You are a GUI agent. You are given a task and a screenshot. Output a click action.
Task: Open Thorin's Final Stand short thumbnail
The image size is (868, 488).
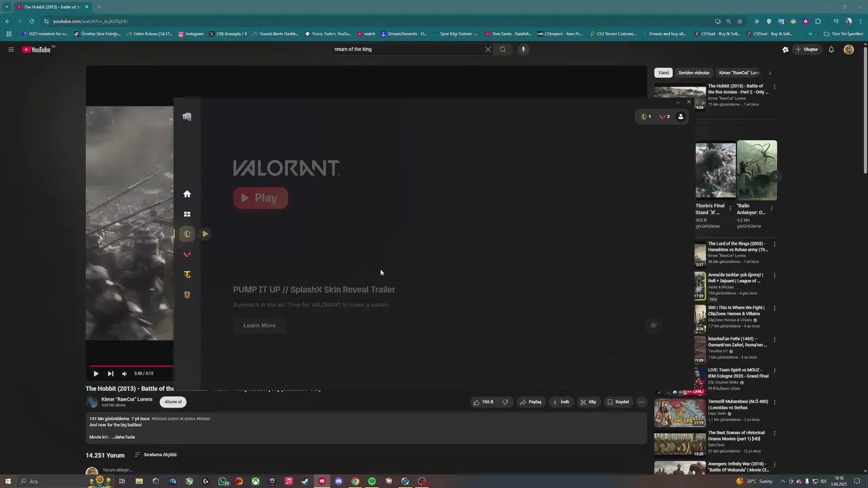[x=715, y=170]
